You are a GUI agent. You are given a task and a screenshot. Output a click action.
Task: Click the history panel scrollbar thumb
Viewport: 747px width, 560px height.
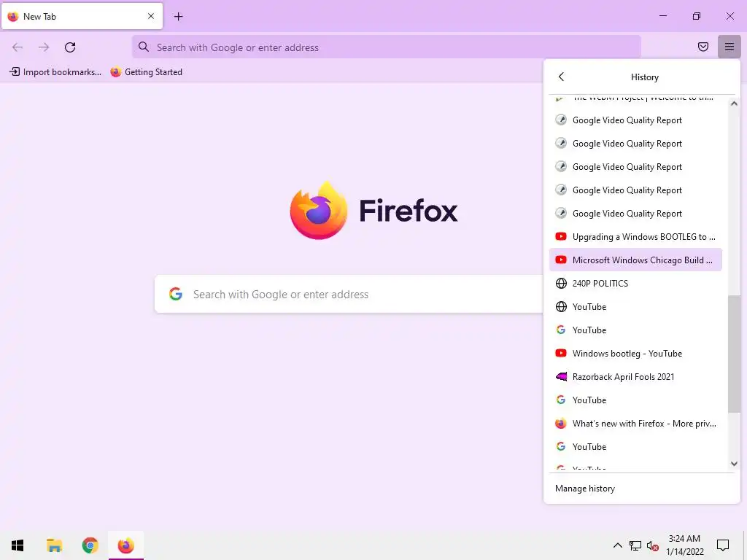tap(734, 354)
